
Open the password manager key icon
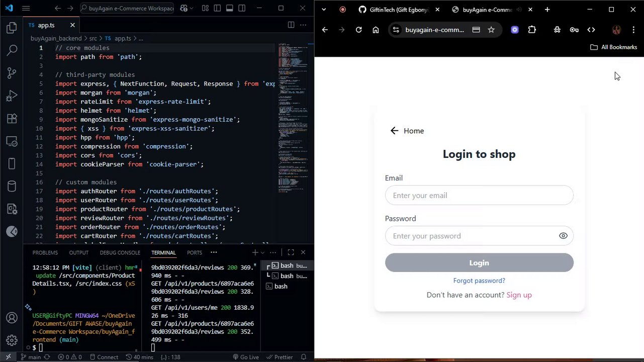pos(574,30)
